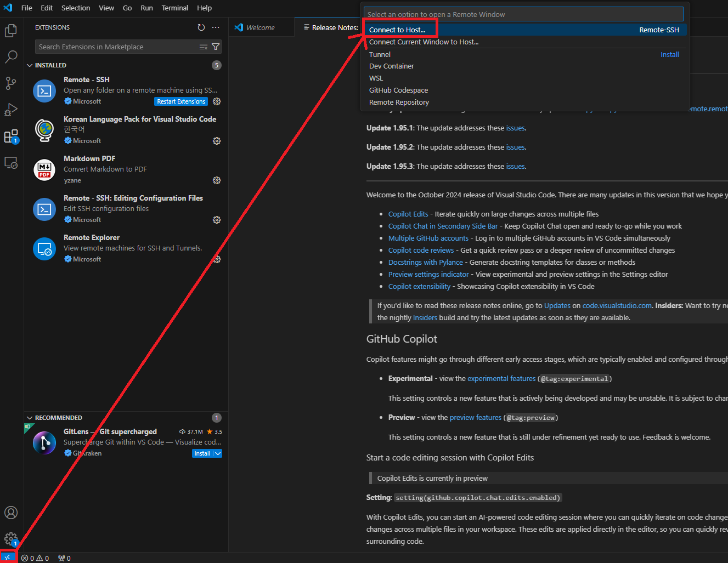This screenshot has height=563, width=728.
Task: Open the Update 1.95.1 issues link
Action: click(515, 128)
